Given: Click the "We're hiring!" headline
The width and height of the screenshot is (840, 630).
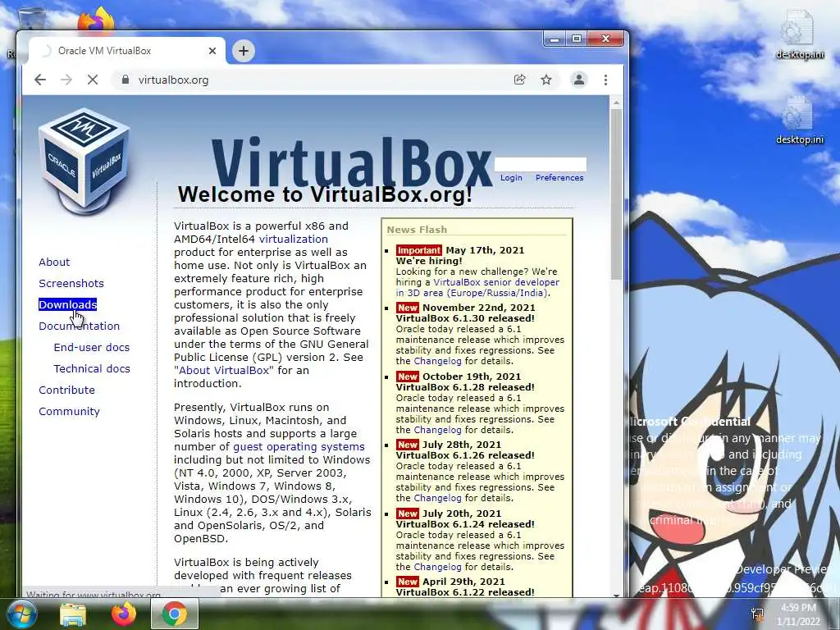Looking at the screenshot, I should (x=428, y=261).
